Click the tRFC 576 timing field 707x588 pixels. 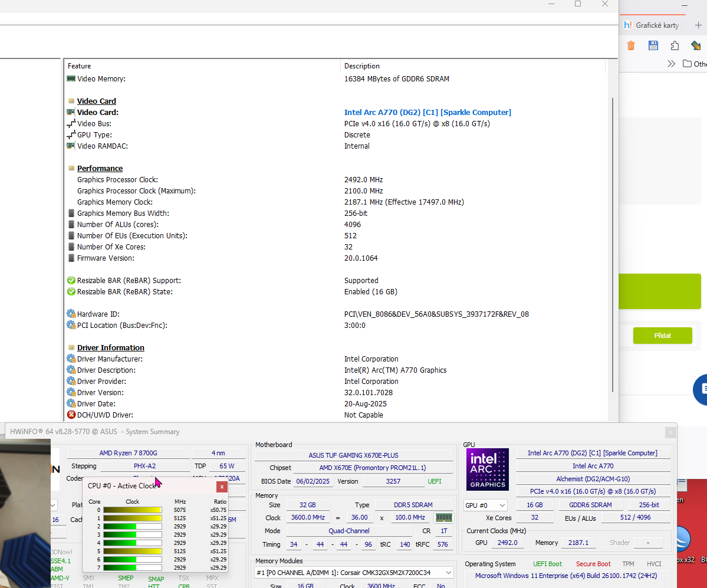tap(443, 544)
